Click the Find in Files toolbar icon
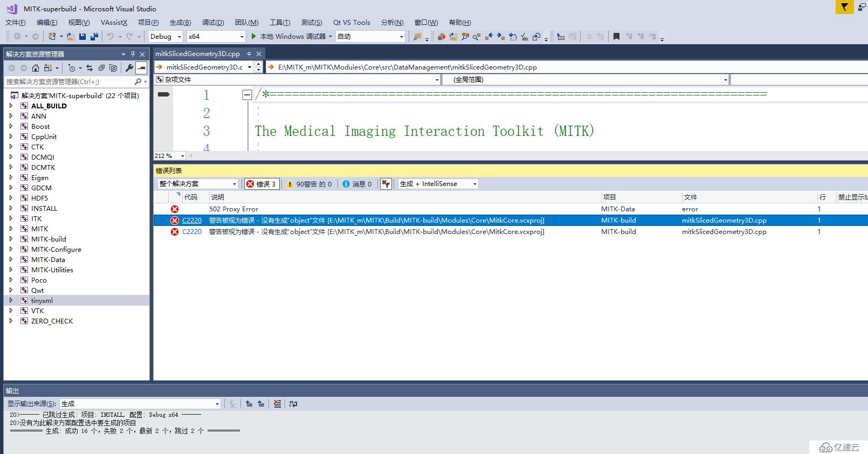 tap(417, 37)
